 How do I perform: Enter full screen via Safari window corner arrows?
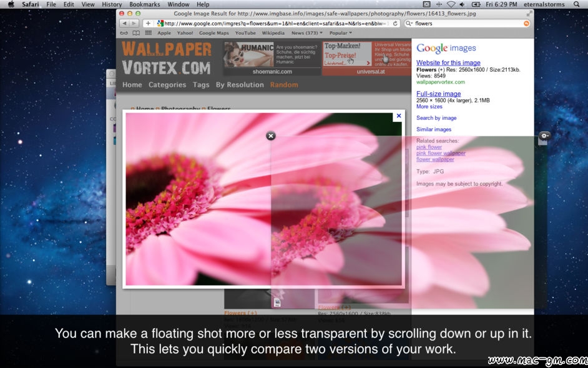529,14
